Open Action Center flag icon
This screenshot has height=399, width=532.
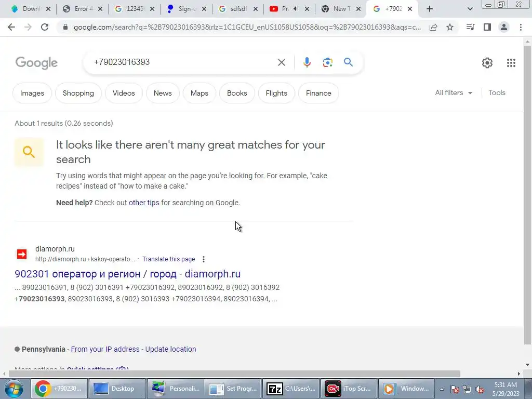pos(455,390)
